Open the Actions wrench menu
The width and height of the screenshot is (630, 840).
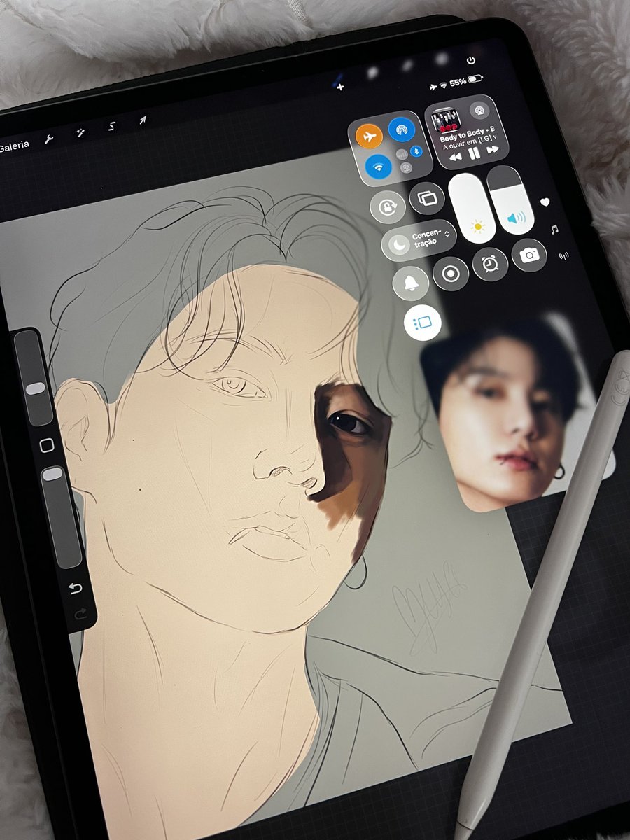[49, 139]
